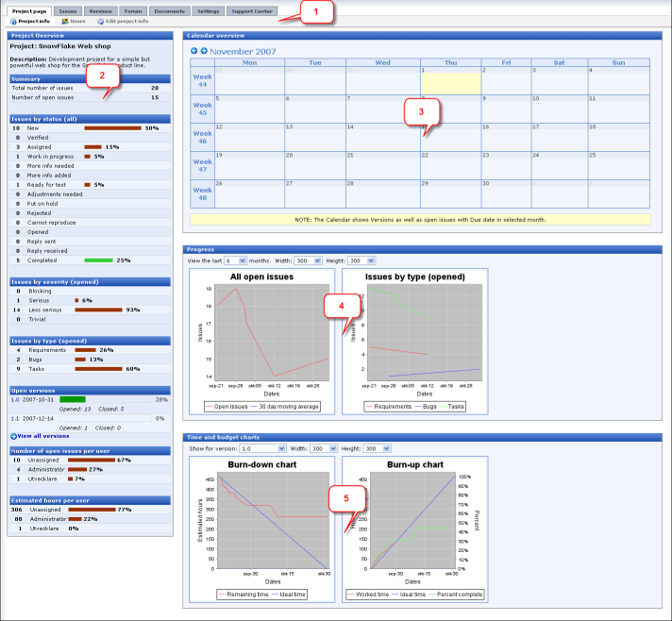
Task: Open the Support Center tab
Action: pyautogui.click(x=252, y=11)
